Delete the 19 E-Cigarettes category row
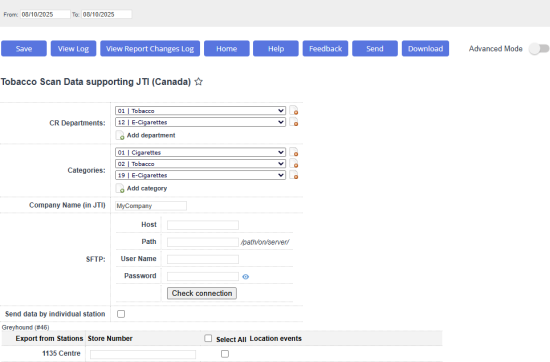This screenshot has width=550, height=362. point(294,175)
